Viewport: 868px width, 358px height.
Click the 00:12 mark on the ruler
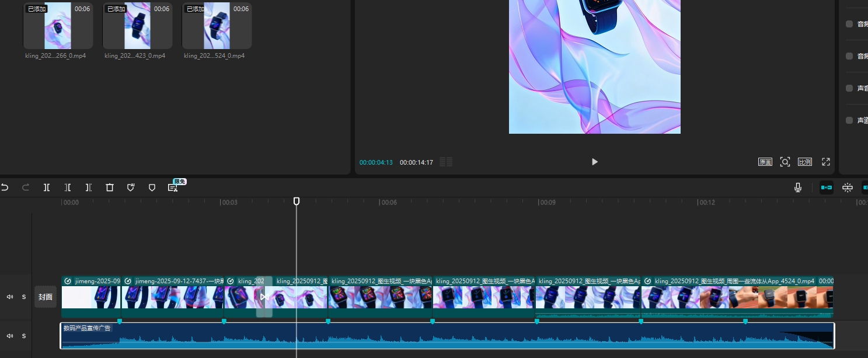click(707, 203)
